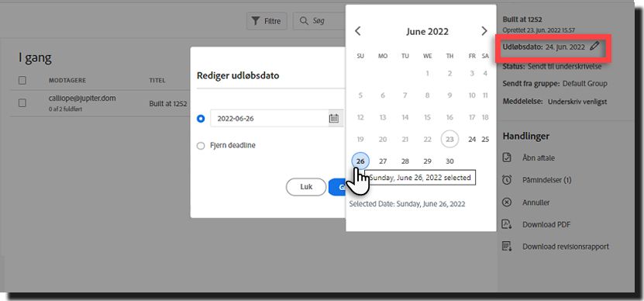Viewport: 644px width, 301px height.
Task: Click the MODTAGERE column header
Action: 67,80
